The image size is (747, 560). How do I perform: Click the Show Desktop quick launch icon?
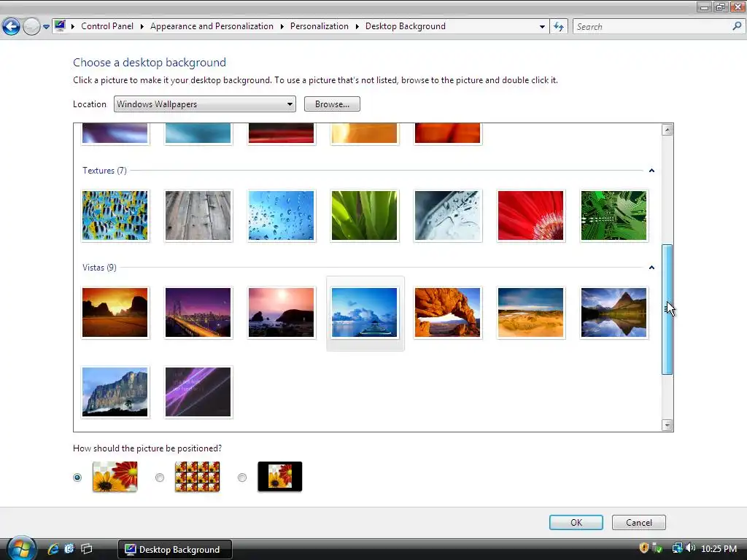tap(69, 549)
